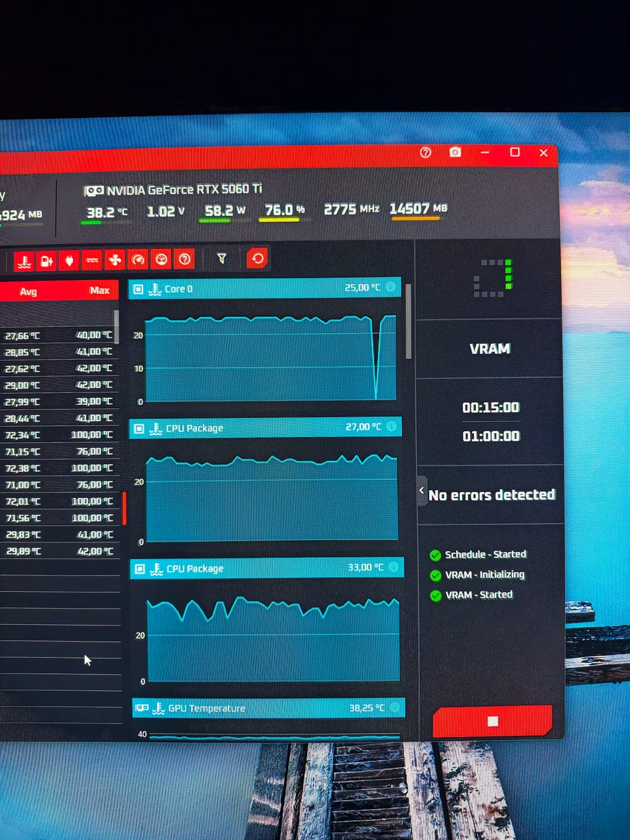
Task: Click the 14507 MB memory reading
Action: click(419, 209)
